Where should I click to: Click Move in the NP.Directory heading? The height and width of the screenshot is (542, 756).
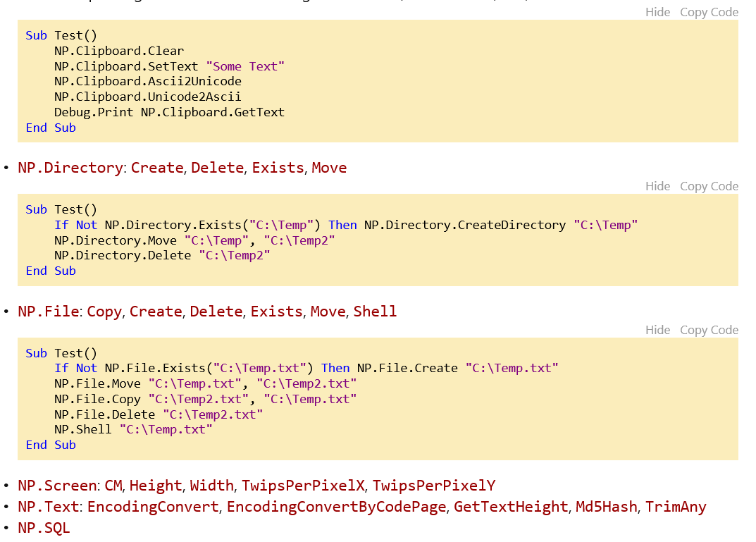coord(329,167)
